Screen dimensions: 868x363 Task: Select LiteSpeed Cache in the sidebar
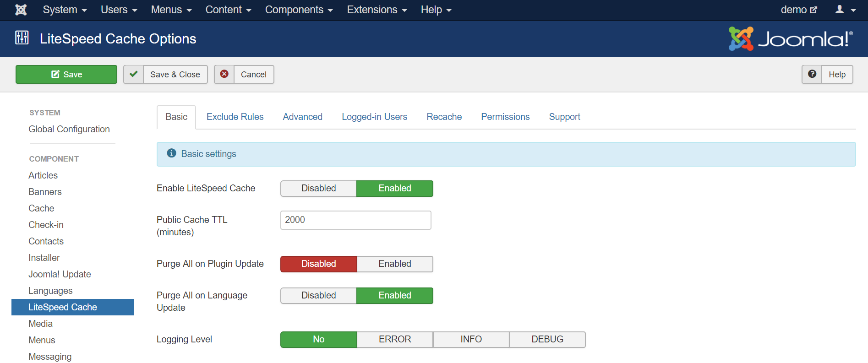click(72, 307)
